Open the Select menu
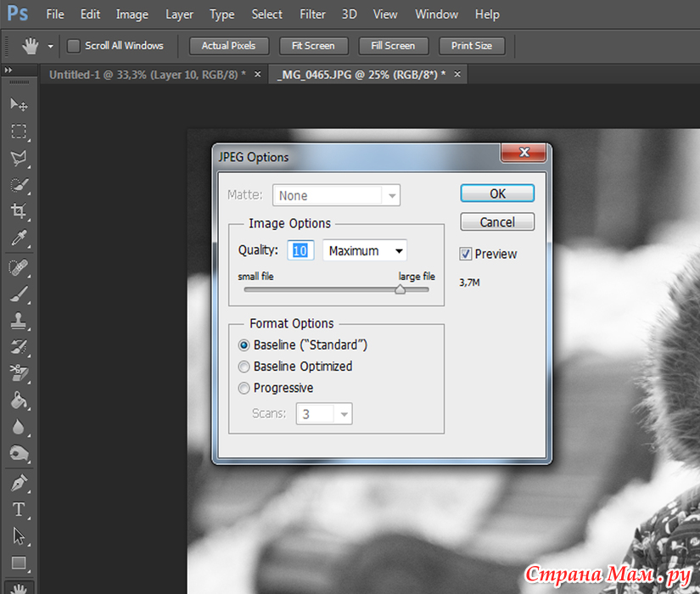Viewport: 700px width, 594px height. (x=266, y=14)
